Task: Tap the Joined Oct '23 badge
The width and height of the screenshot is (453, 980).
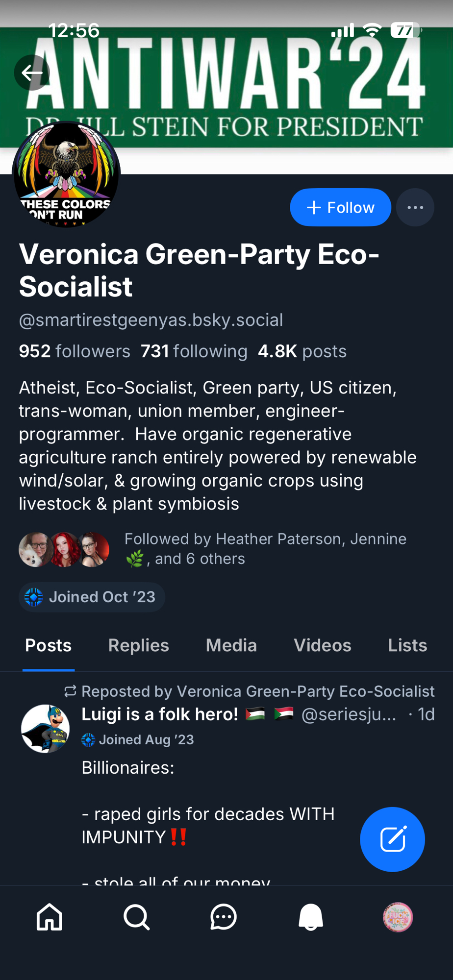Action: pos(92,597)
